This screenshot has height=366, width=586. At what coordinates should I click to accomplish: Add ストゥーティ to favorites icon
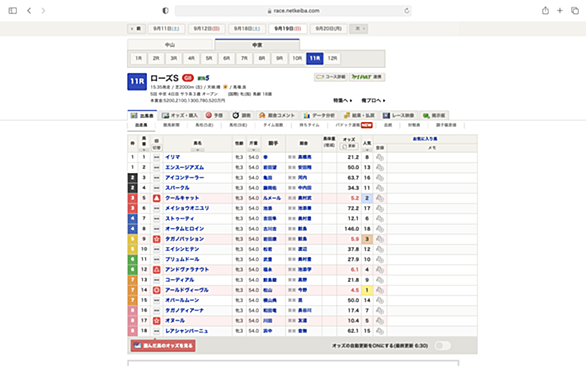click(x=380, y=219)
